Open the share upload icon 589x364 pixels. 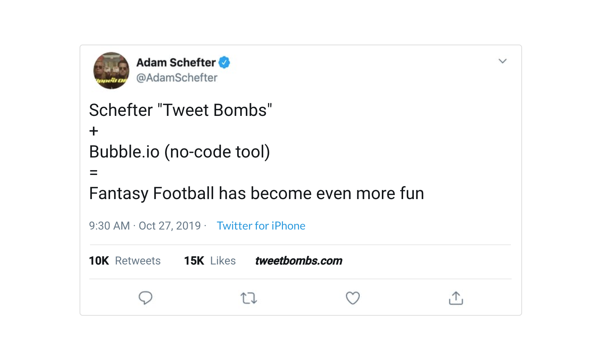point(456,298)
